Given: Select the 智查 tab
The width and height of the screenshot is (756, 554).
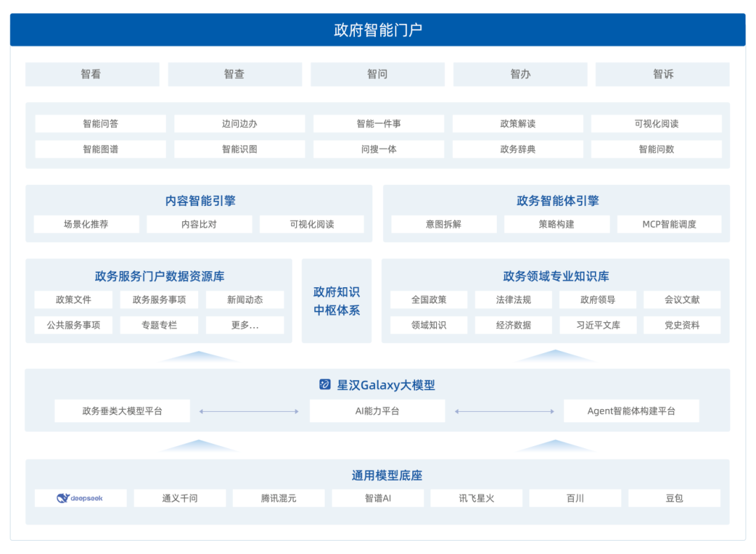Looking at the screenshot, I should 234,74.
